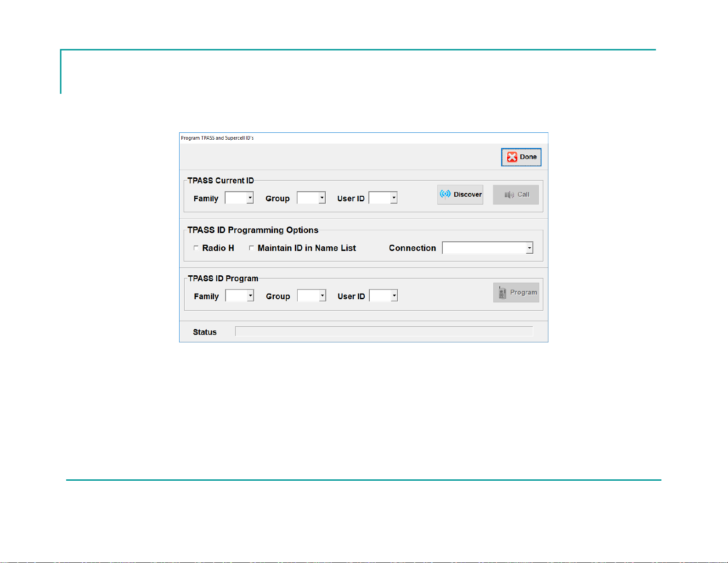Click the greyed-out Program button
The width and height of the screenshot is (728, 563).
pyautogui.click(x=516, y=292)
